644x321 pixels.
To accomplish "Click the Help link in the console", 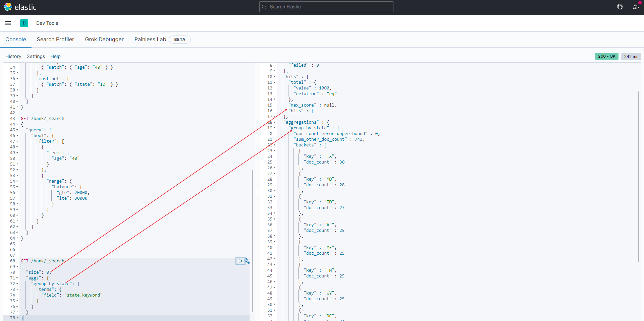I will (55, 56).
